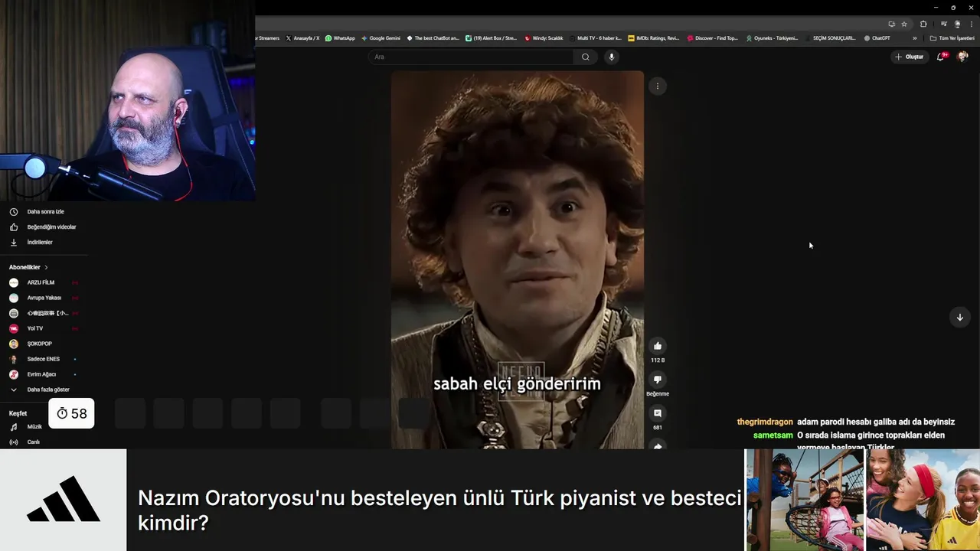Click the Canlı broadcast icon

pyautogui.click(x=13, y=442)
